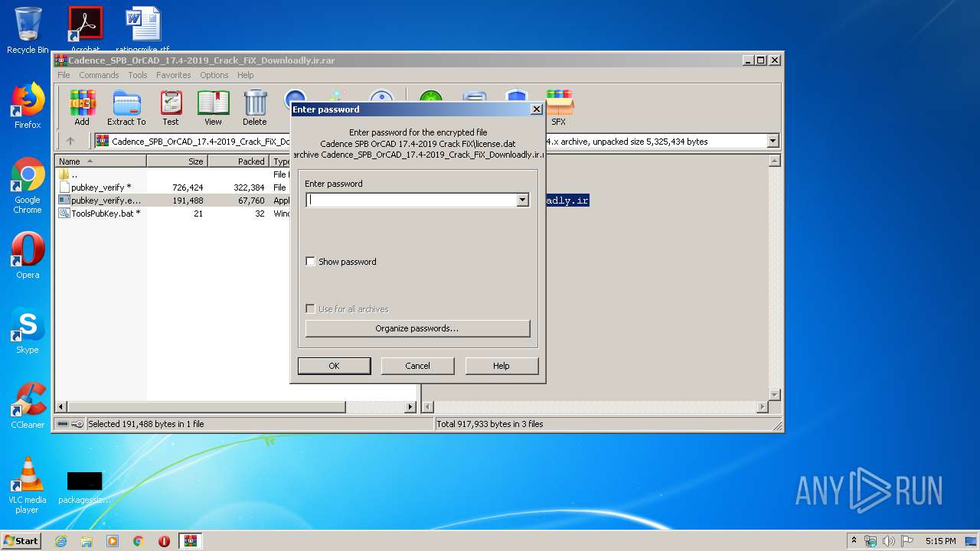Click the Help button in password dialog
980x551 pixels.
[501, 366]
